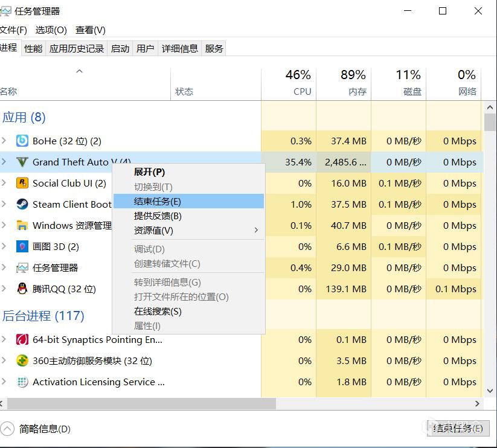
Task: Maximize the Task Manager window
Action: (443, 11)
